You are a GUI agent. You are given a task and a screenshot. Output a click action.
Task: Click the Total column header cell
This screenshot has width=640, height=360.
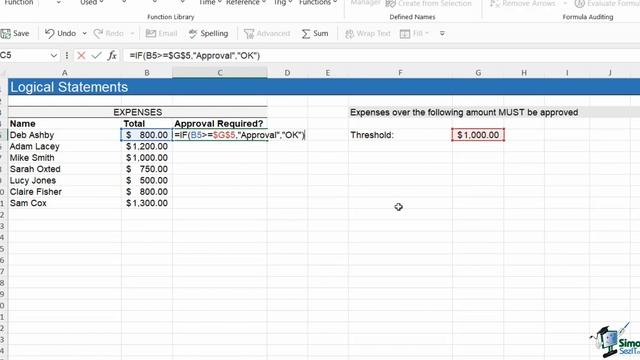pos(147,124)
